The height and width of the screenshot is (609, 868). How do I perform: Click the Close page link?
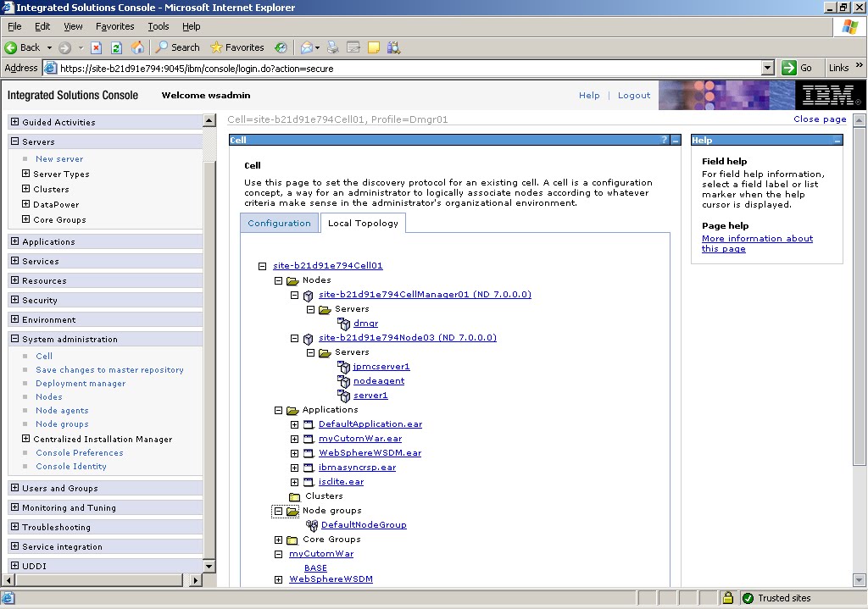coord(820,119)
